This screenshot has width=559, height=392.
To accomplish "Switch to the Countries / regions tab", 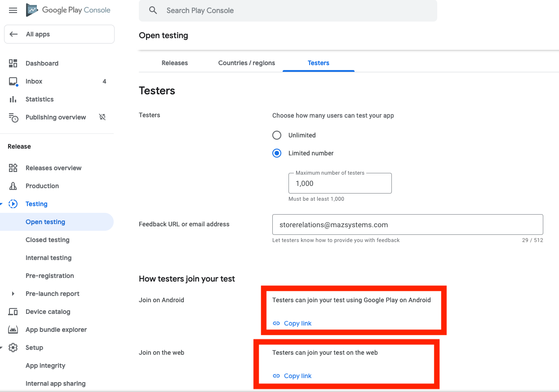I will [x=247, y=63].
